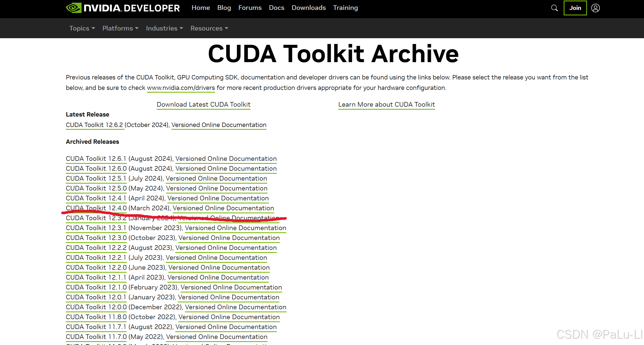The height and width of the screenshot is (345, 644).
Task: Open Versioned Online Documentation for 11.8.0
Action: click(x=229, y=317)
